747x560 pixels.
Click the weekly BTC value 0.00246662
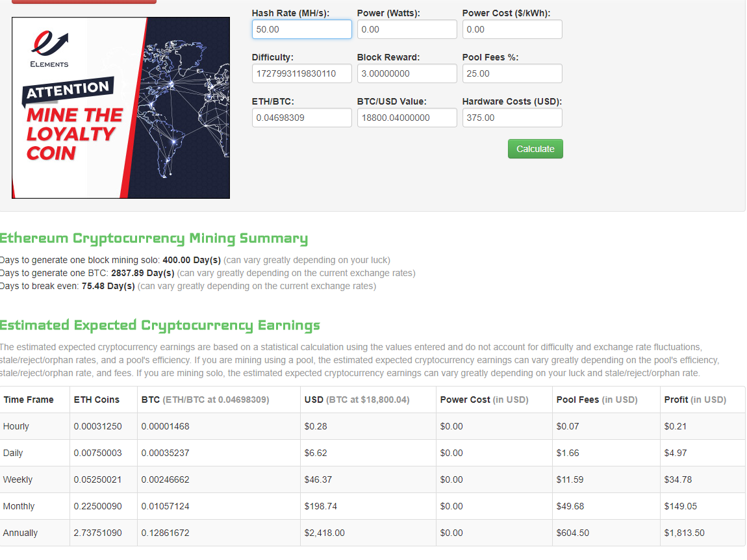(165, 479)
